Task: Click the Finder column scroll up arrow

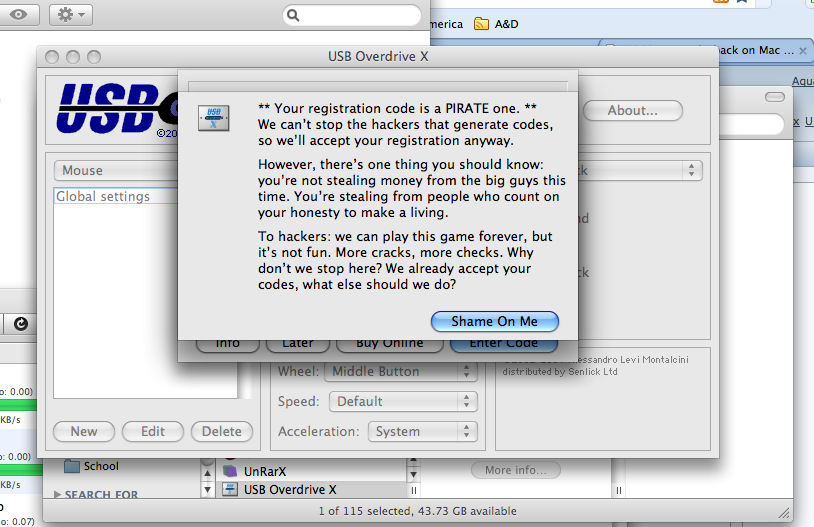Action: pos(207,474)
